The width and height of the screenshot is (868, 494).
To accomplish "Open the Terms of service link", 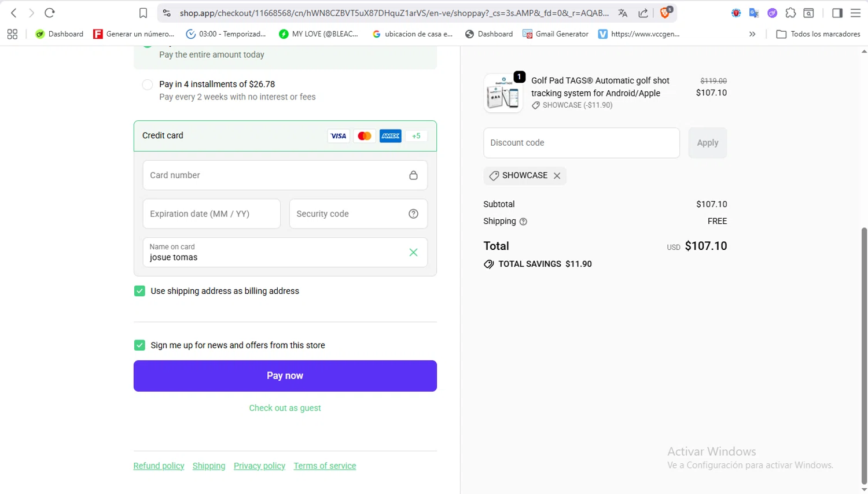I will pyautogui.click(x=325, y=466).
